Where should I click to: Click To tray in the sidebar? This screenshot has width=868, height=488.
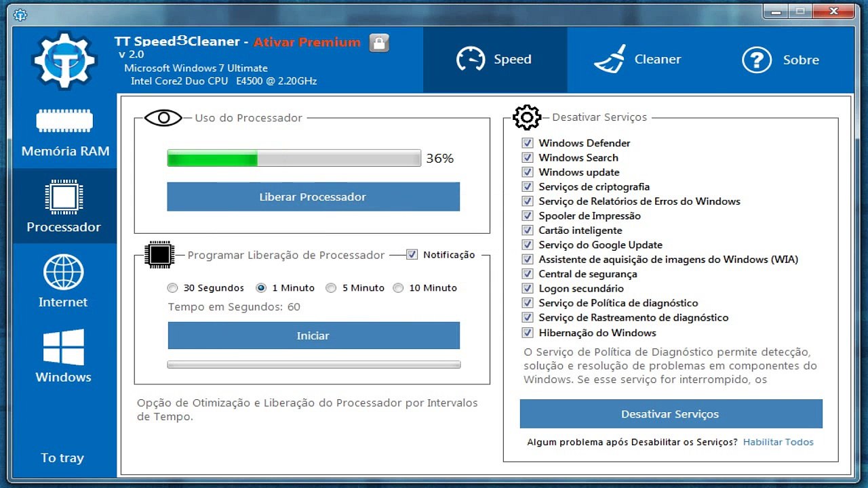62,458
